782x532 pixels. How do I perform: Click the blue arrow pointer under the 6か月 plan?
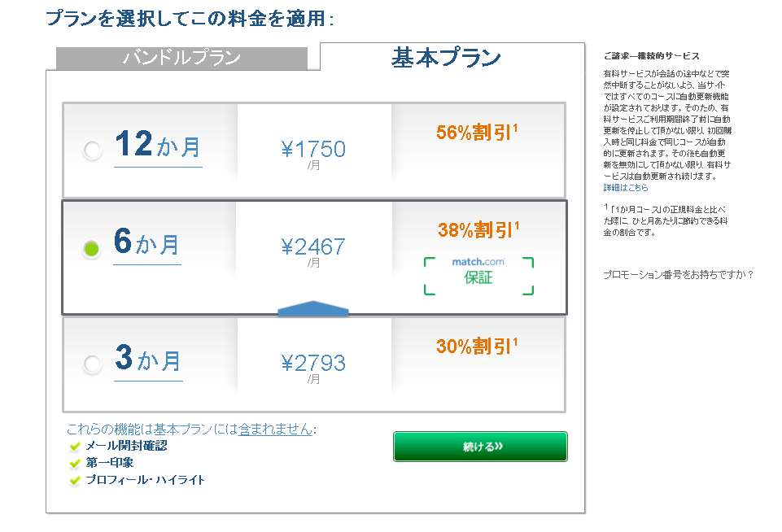pos(313,310)
